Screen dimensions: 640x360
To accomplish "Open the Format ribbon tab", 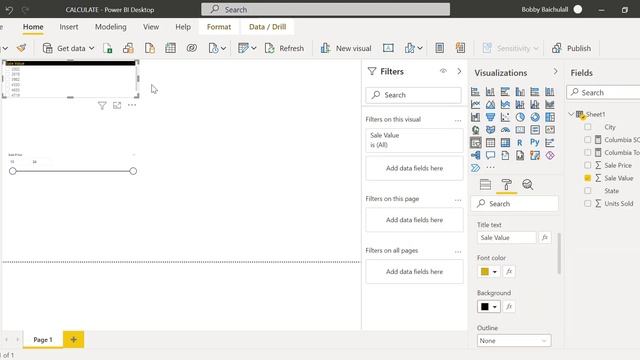I will point(219,27).
